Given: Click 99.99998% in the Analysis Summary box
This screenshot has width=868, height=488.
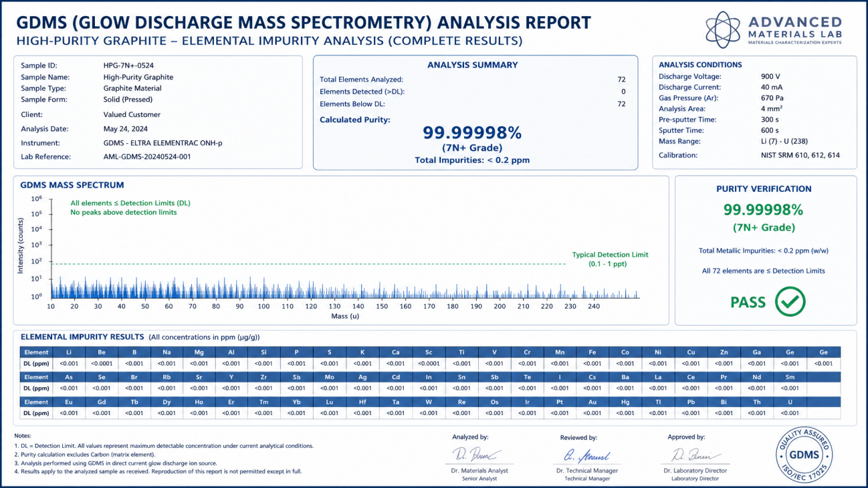Looking at the screenshot, I should (472, 132).
